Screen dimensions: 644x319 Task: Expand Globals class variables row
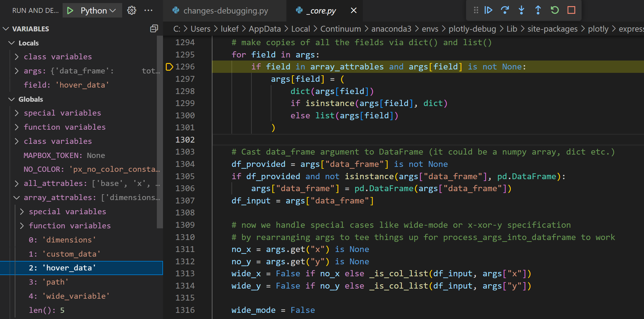pyautogui.click(x=17, y=141)
